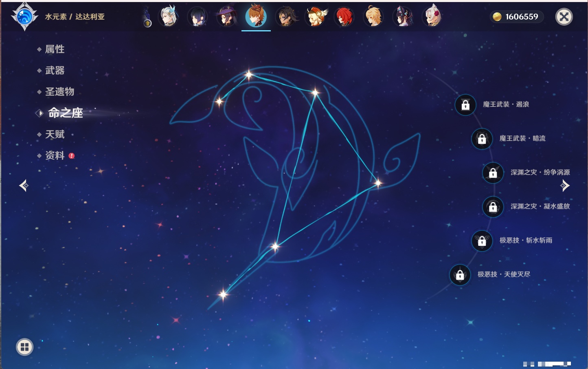Open the grid menu icon at bottom left

(24, 347)
